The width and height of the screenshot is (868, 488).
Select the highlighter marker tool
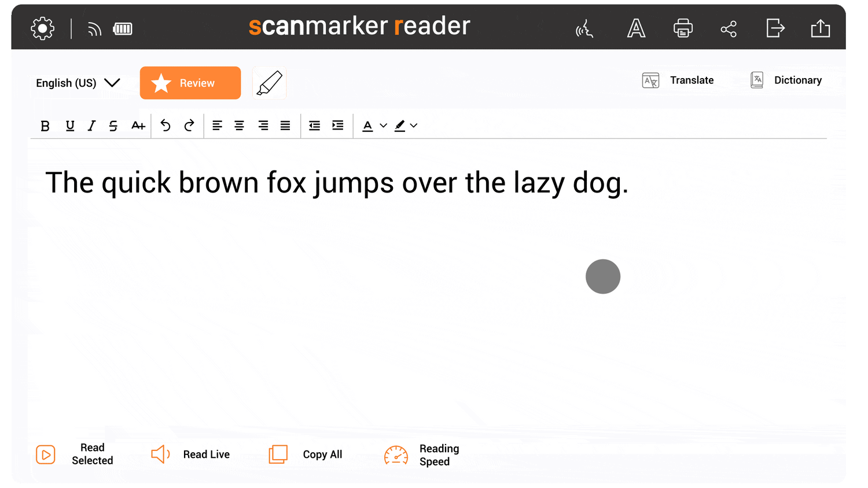pos(270,83)
